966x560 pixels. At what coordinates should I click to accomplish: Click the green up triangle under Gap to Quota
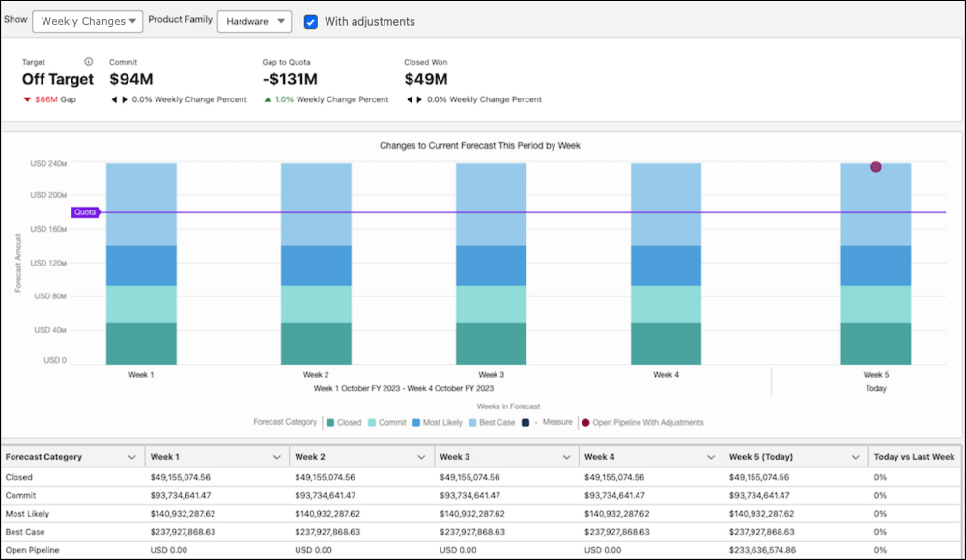coord(267,99)
